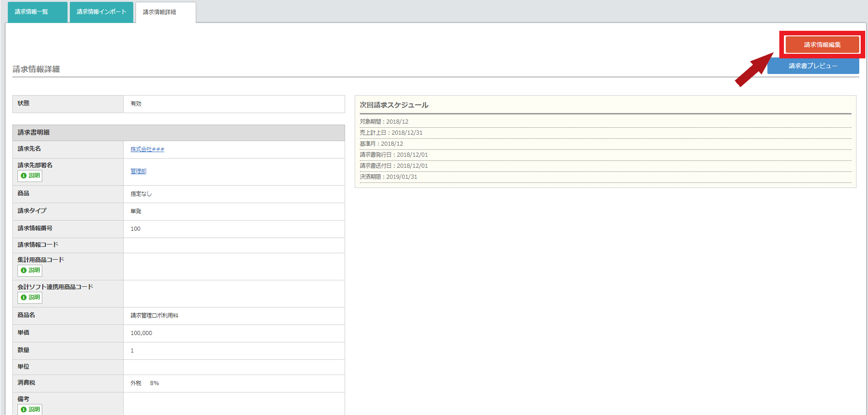
Task: Select the 決済期限 2019/01/31 schedule row
Action: point(389,177)
